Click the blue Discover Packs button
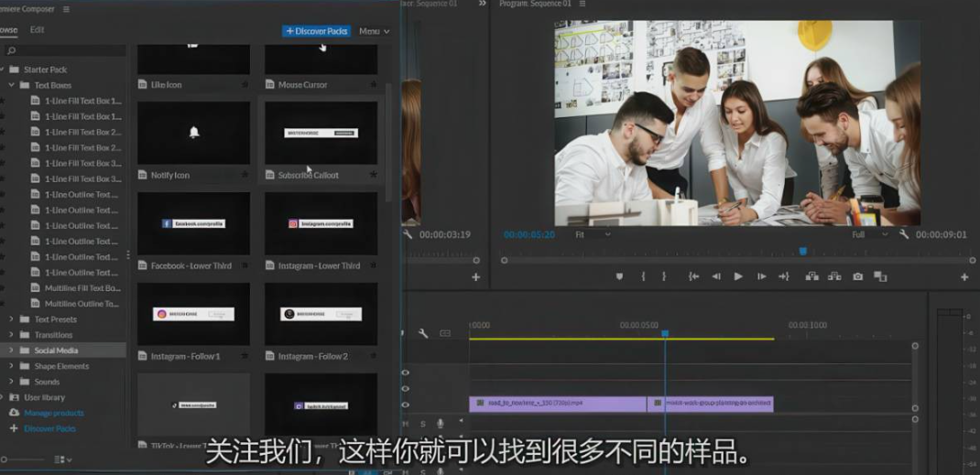 pyautogui.click(x=316, y=31)
